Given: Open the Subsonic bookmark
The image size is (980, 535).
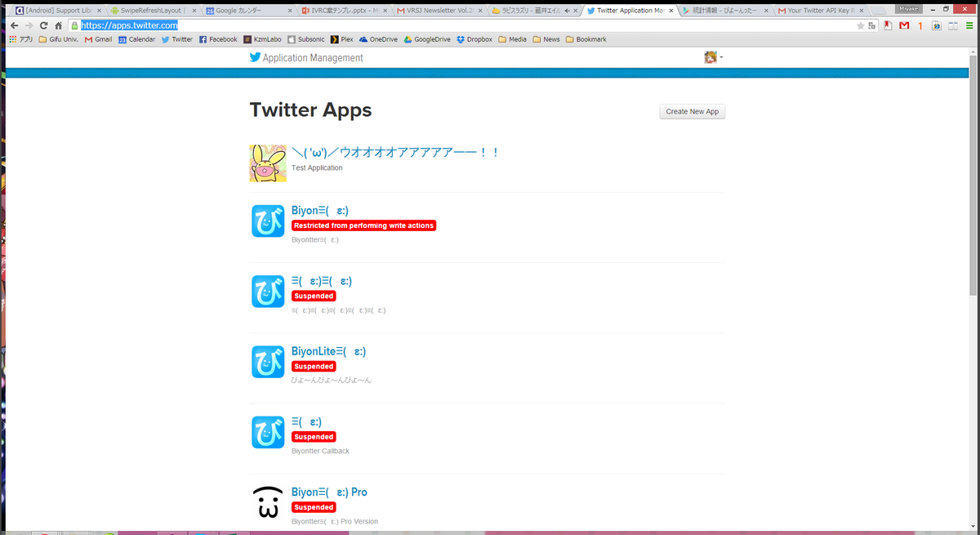Looking at the screenshot, I should click(x=306, y=39).
